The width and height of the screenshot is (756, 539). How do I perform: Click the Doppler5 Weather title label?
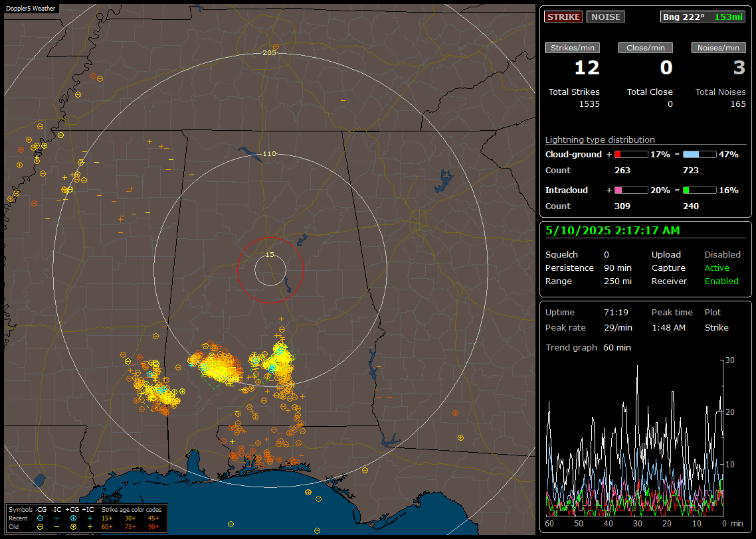point(31,9)
